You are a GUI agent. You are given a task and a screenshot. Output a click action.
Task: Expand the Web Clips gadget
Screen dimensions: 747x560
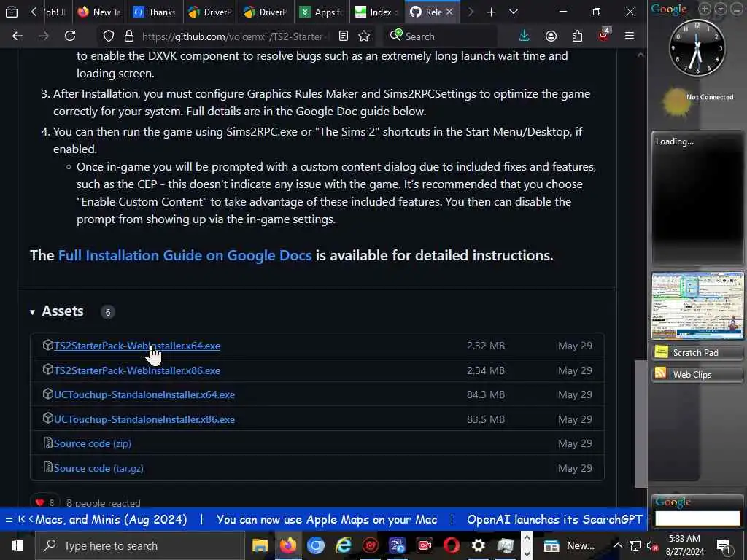click(697, 374)
